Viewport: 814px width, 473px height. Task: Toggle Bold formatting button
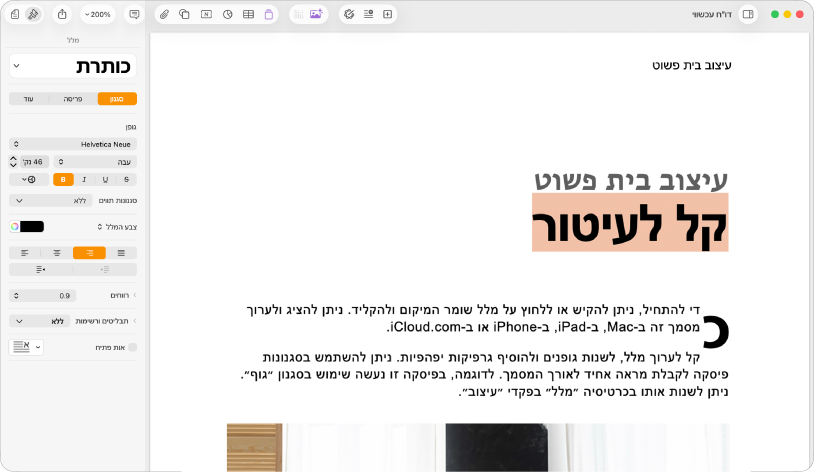coord(63,180)
